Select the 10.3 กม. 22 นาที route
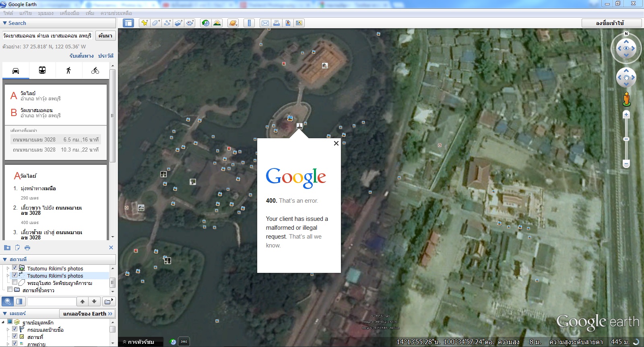644x347 pixels. click(x=56, y=150)
